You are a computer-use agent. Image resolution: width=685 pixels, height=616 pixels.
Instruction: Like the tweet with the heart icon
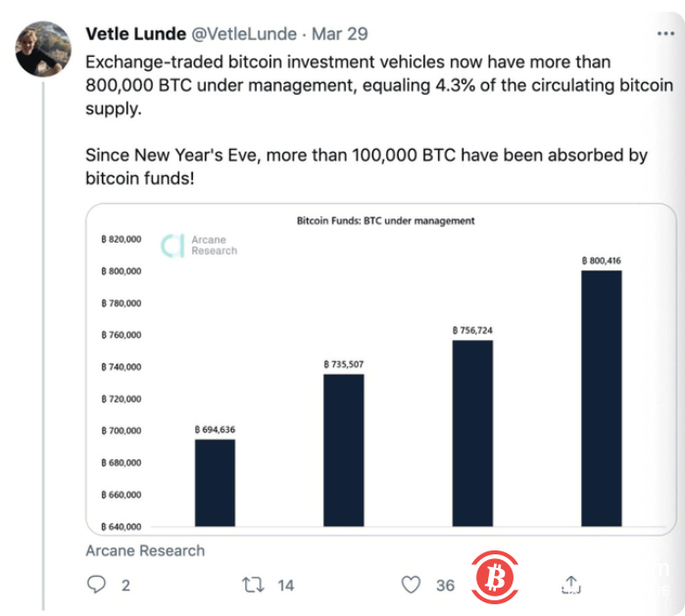pos(412,585)
